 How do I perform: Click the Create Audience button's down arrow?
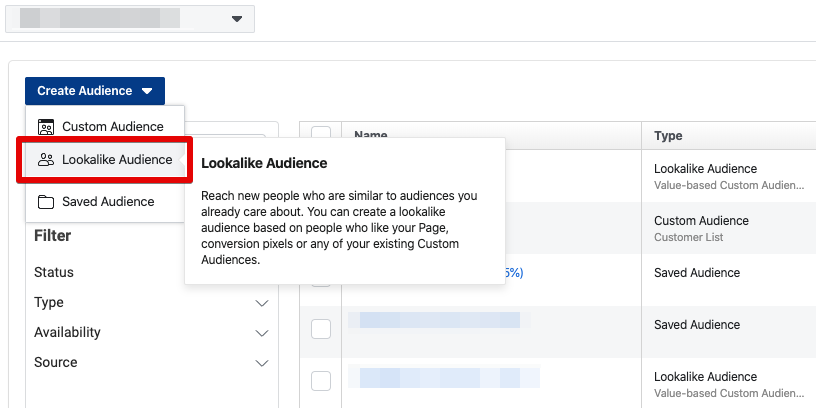tap(147, 91)
